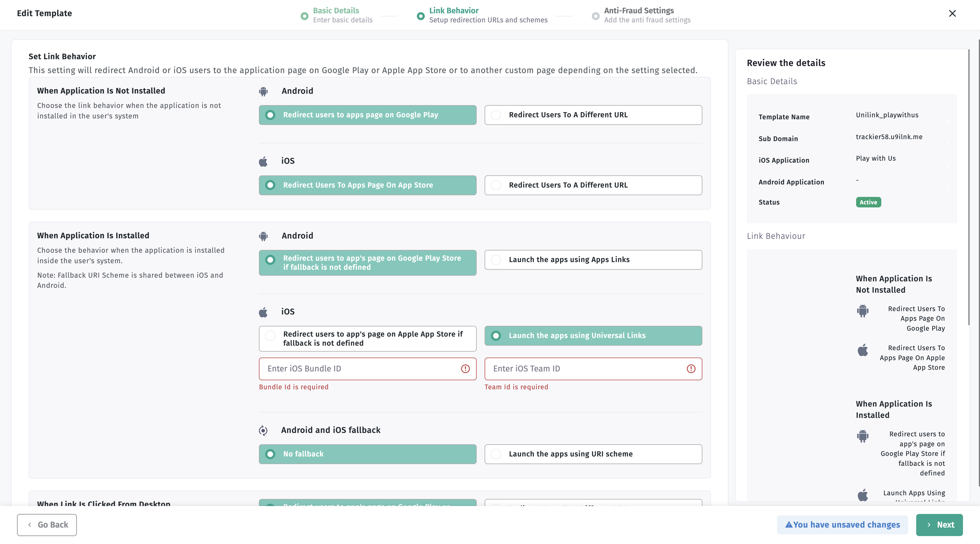Select Launch the apps using Apps Links
980x544 pixels.
(x=593, y=260)
